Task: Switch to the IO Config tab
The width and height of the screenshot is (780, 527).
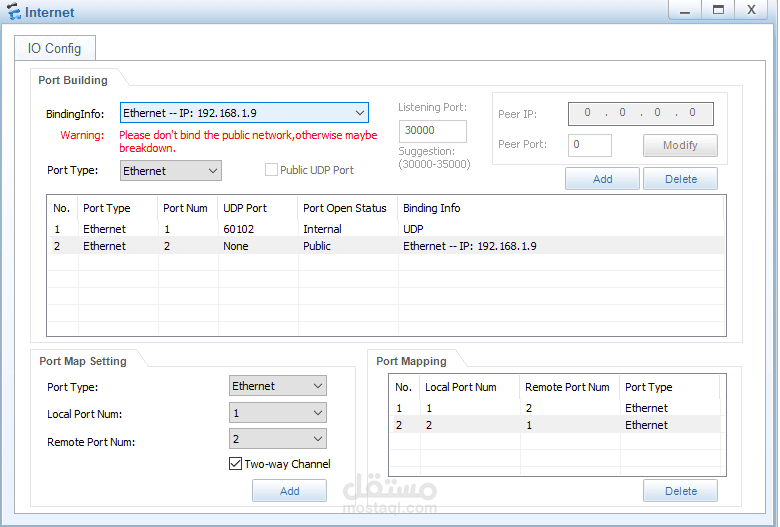Action: pos(55,48)
